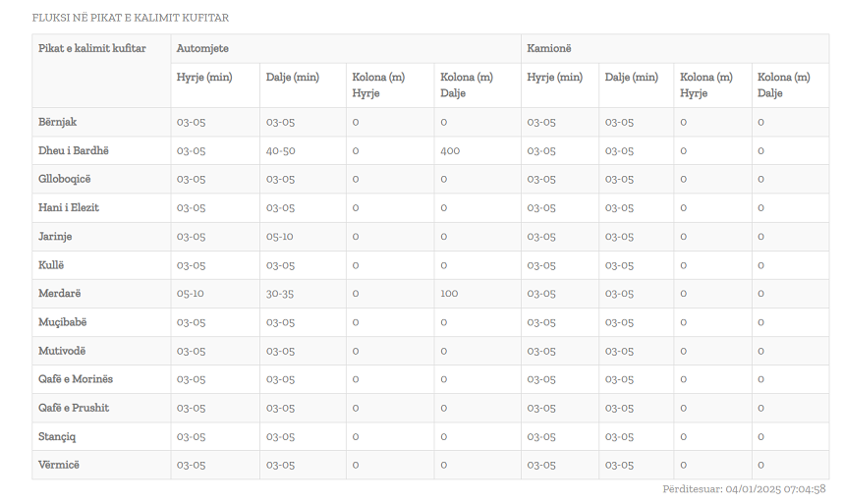The image size is (843, 504).
Task: Click the Vërmicë crossing name
Action: 59,465
